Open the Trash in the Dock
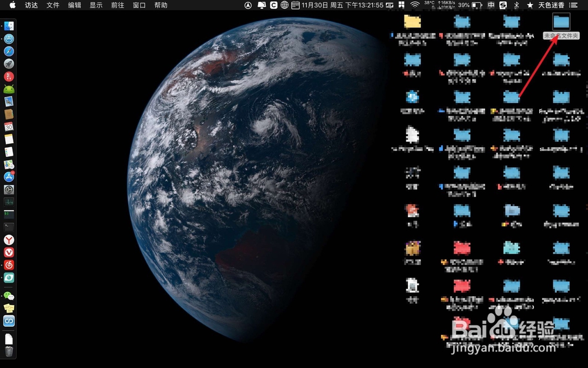 (9, 351)
